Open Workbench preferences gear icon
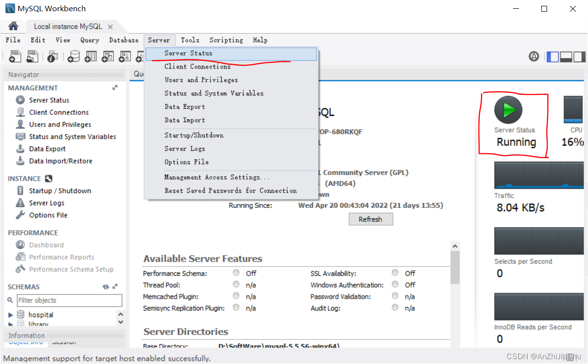 point(534,56)
